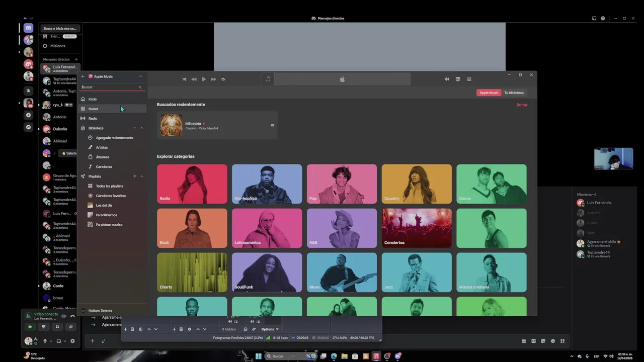Open the Rock category tile

click(192, 228)
